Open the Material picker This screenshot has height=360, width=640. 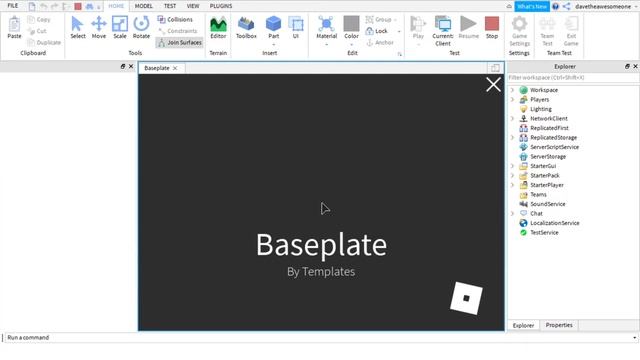(327, 27)
